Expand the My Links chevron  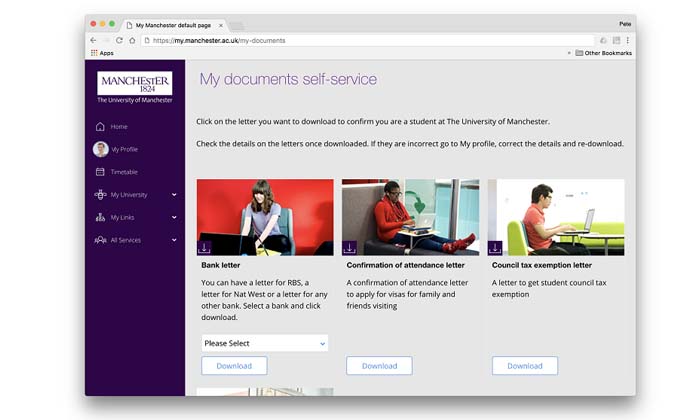point(174,217)
